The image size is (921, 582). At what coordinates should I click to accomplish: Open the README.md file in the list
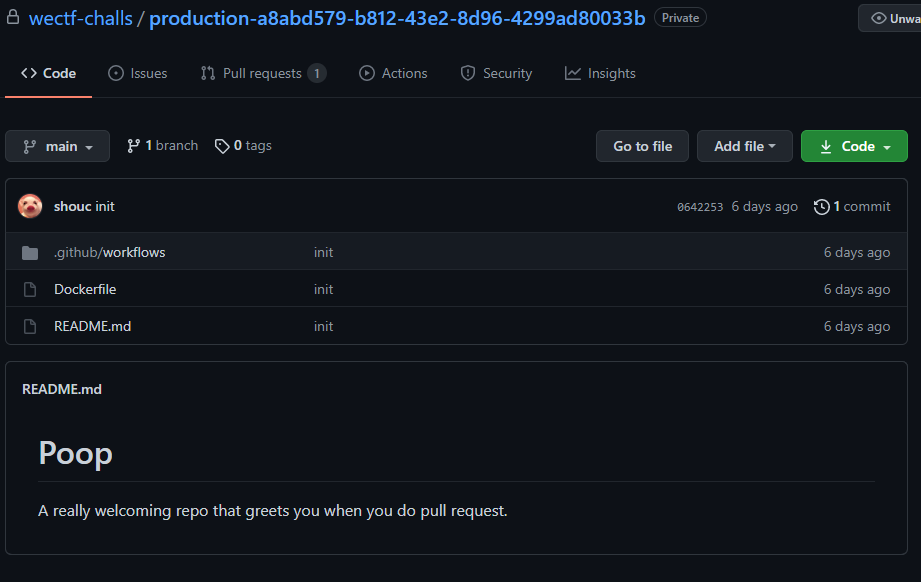(92, 326)
